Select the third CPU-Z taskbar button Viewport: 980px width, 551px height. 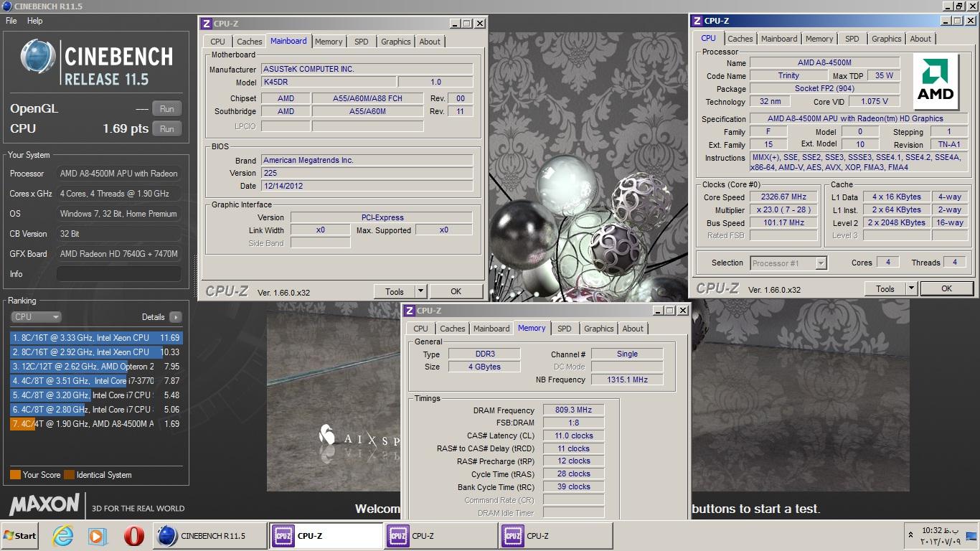point(555,536)
